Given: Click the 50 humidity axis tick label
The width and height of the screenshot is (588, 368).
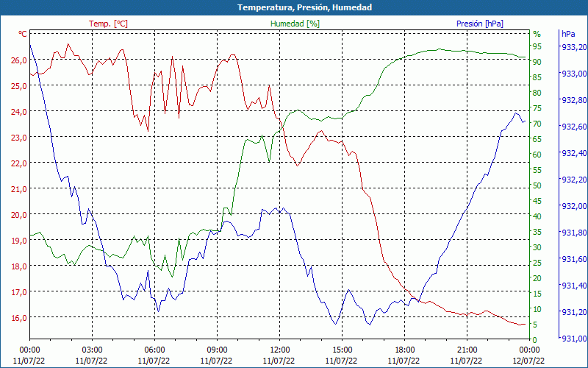Looking at the screenshot, I should click(x=537, y=185).
